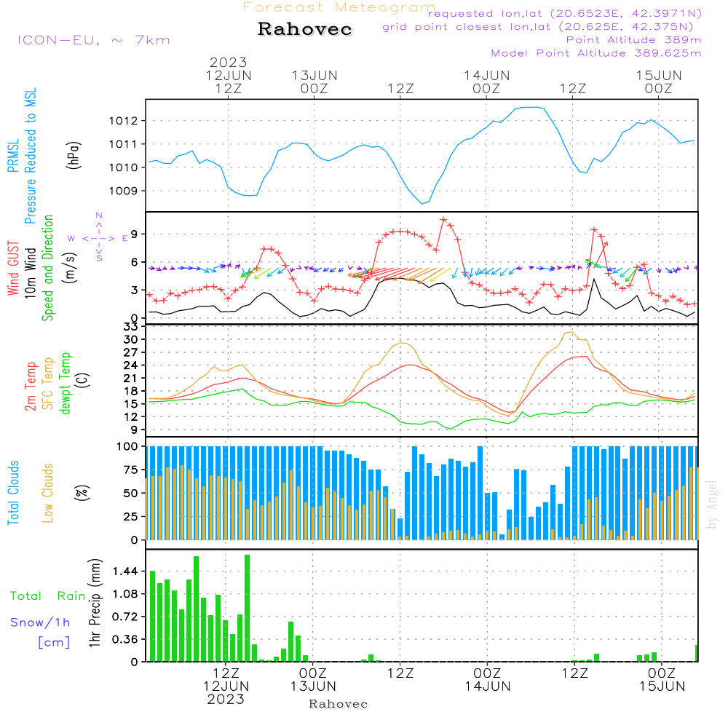
Task: Click the '1hr Precip (mm)' axis label
Action: click(x=95, y=603)
